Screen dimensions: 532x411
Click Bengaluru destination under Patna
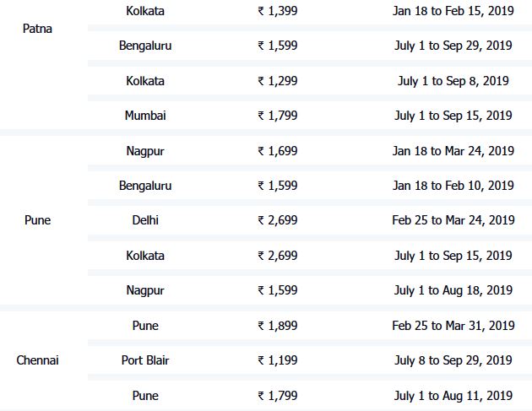tap(145, 46)
